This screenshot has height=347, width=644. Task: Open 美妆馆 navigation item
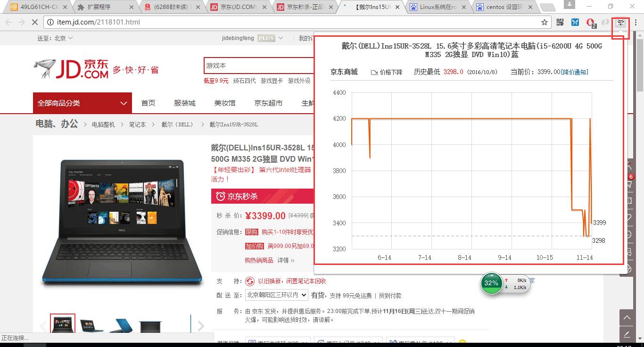[225, 103]
